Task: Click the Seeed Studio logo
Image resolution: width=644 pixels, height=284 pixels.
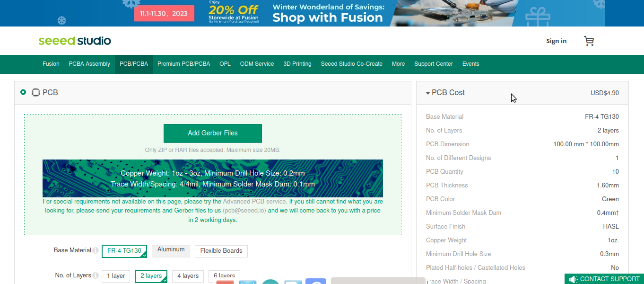Action: [75, 41]
